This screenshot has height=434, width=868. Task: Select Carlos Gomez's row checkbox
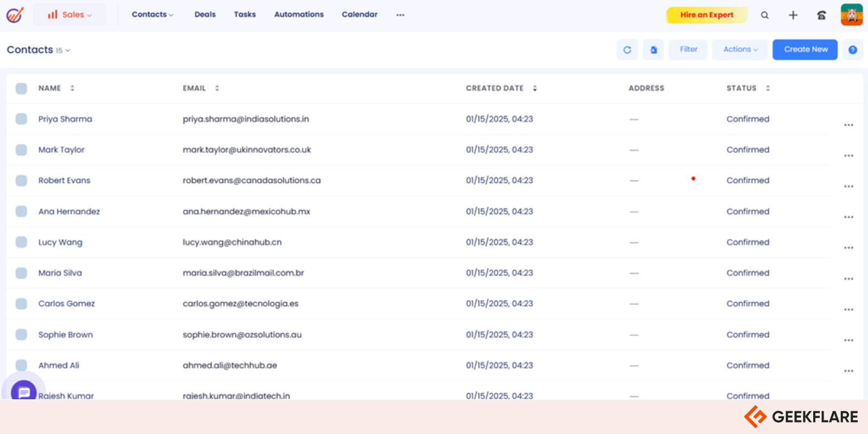click(21, 304)
